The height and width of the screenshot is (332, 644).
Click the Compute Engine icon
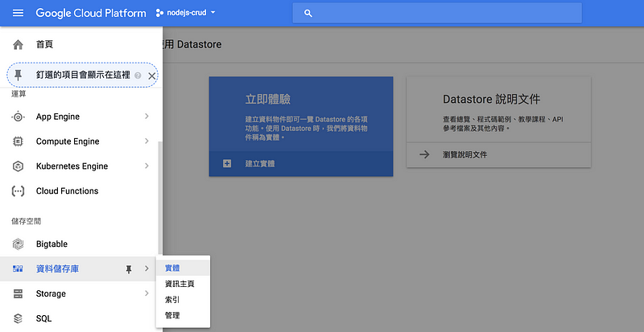pos(18,141)
